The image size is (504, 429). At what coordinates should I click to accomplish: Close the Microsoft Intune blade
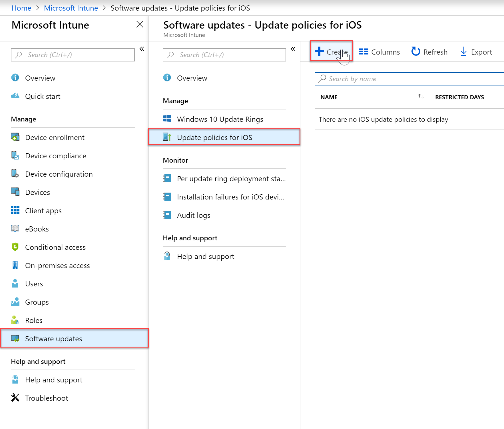pos(140,25)
